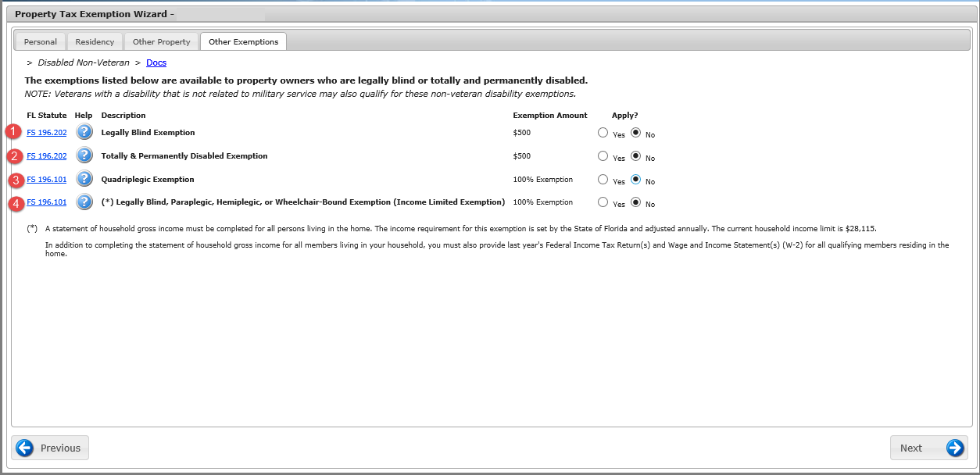Select Yes for the Income Limited Exemption
Image resolution: width=980 pixels, height=475 pixels.
603,202
